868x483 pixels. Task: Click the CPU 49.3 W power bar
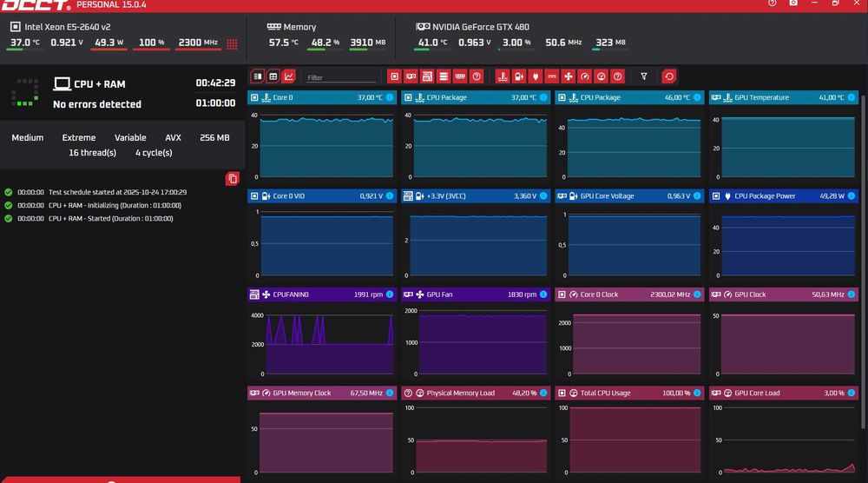(108, 50)
